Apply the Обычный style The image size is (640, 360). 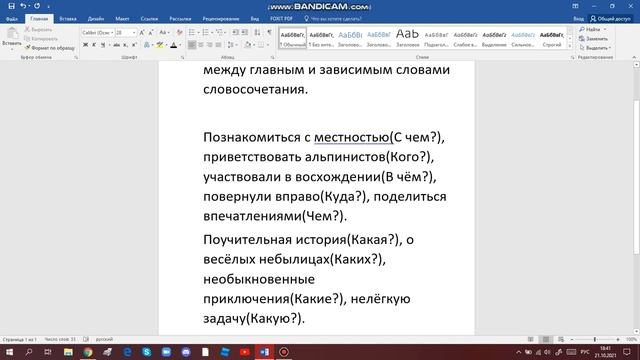(x=293, y=38)
